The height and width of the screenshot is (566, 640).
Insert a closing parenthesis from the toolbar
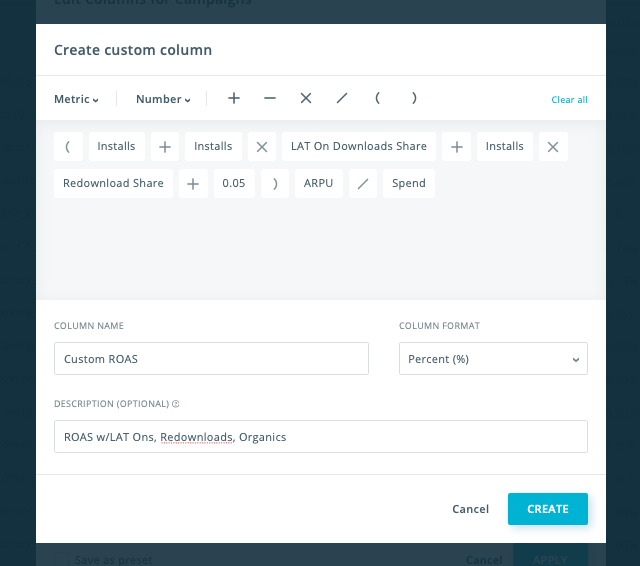pos(414,98)
